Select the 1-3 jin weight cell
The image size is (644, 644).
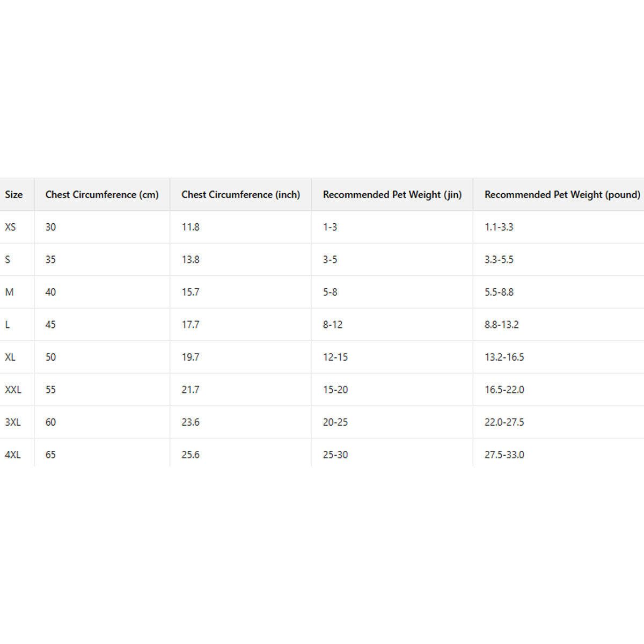[x=330, y=227]
